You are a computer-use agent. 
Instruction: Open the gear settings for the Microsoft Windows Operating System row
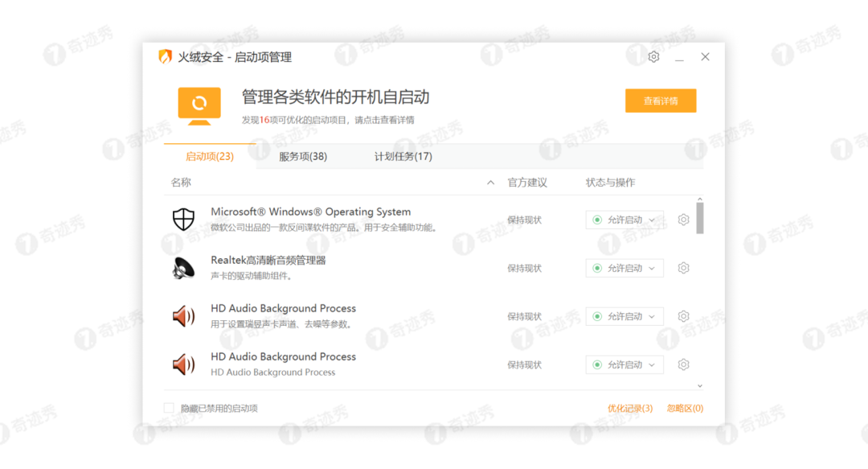684,220
